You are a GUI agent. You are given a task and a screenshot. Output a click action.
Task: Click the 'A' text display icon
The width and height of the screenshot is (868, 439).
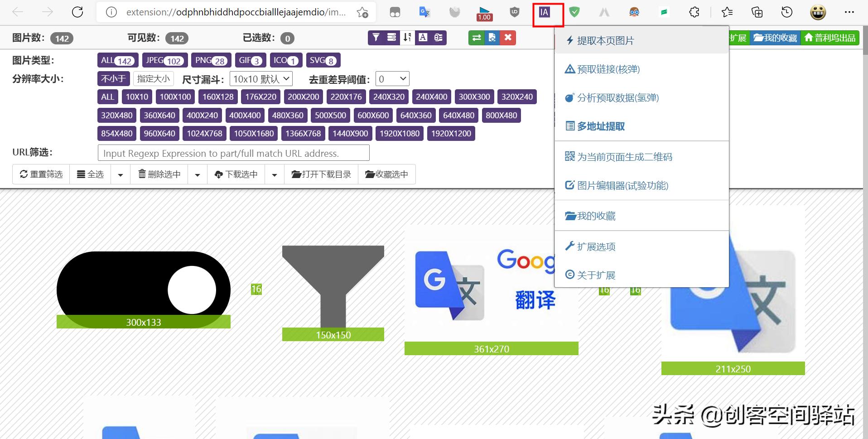422,38
